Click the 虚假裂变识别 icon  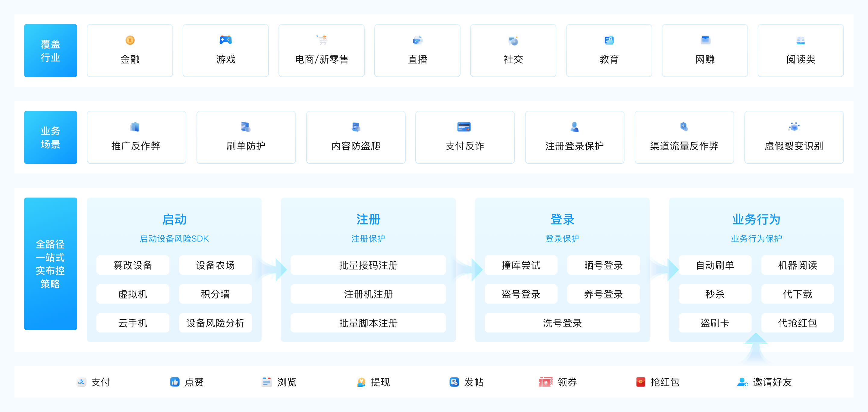pos(794,127)
